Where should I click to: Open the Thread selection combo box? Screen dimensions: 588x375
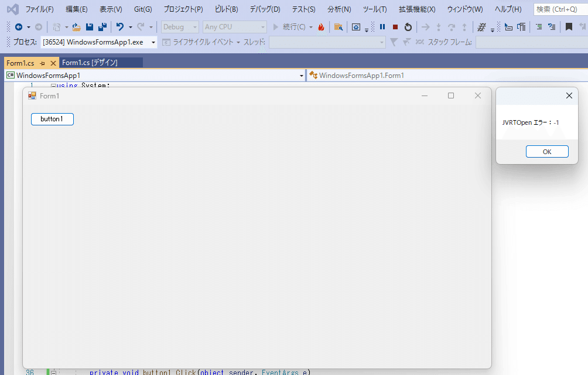point(327,42)
